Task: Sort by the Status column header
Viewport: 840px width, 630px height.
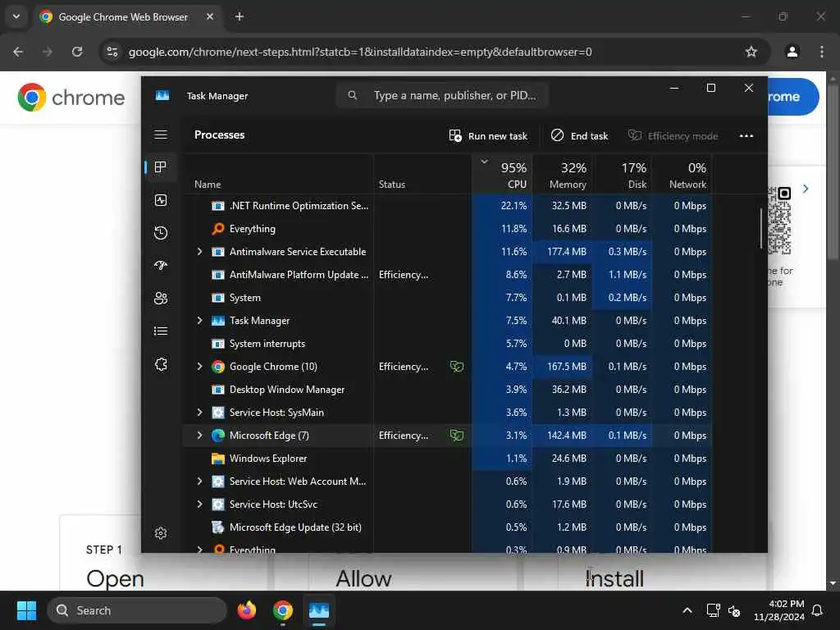Action: 422,175
